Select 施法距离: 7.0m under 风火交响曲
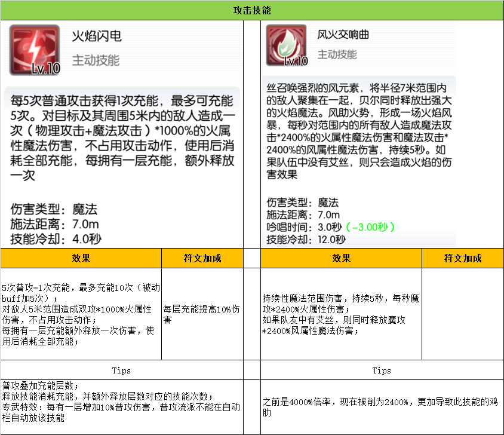This screenshot has height=435, width=504. (x=303, y=215)
